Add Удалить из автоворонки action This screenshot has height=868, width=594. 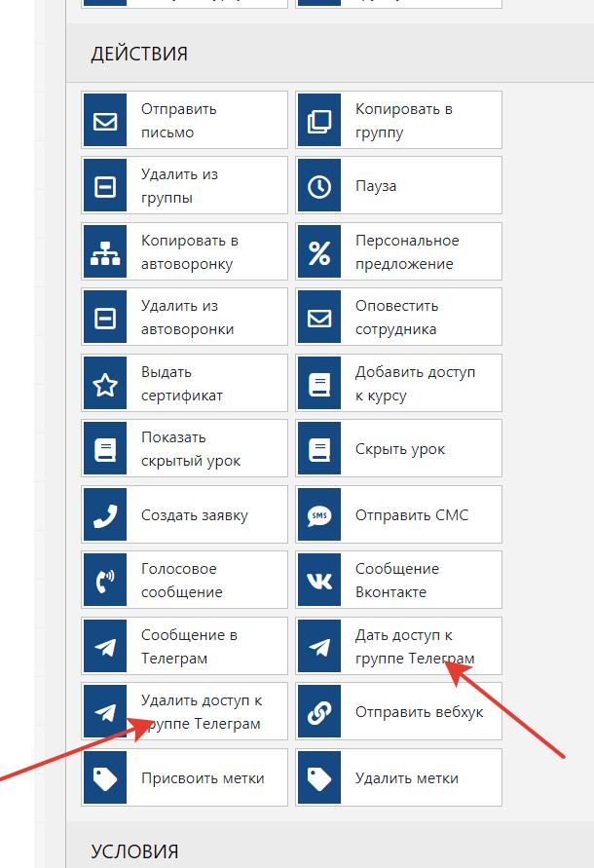click(x=185, y=318)
